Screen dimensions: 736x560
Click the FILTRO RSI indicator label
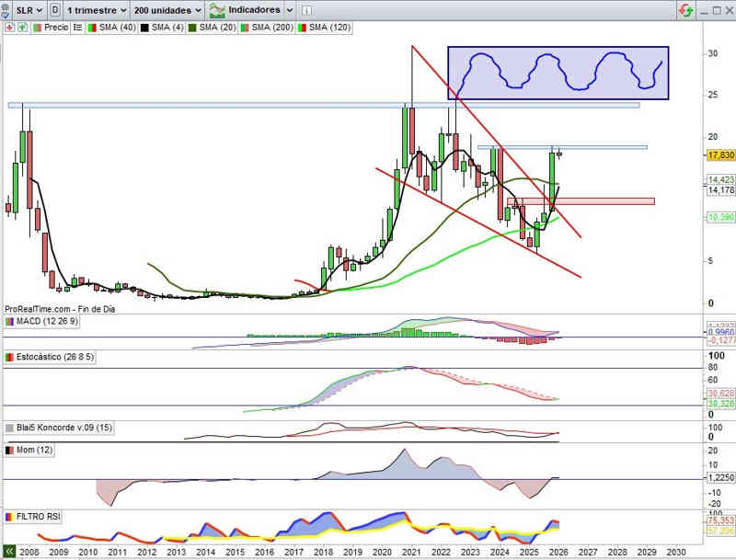pyautogui.click(x=42, y=518)
